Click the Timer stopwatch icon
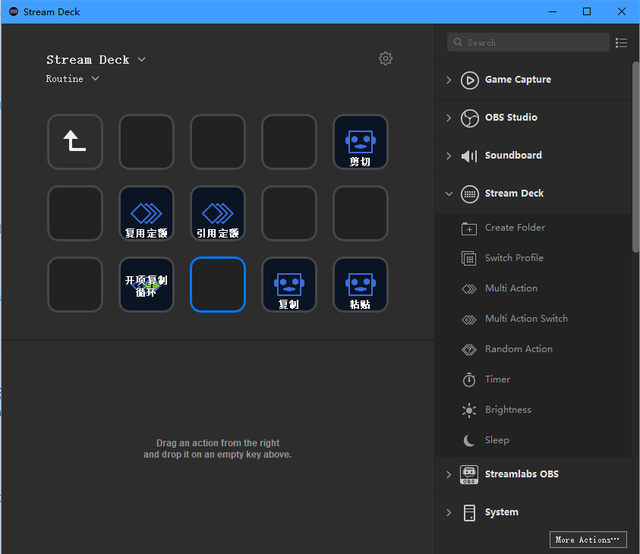The width and height of the screenshot is (640, 554). click(x=469, y=380)
